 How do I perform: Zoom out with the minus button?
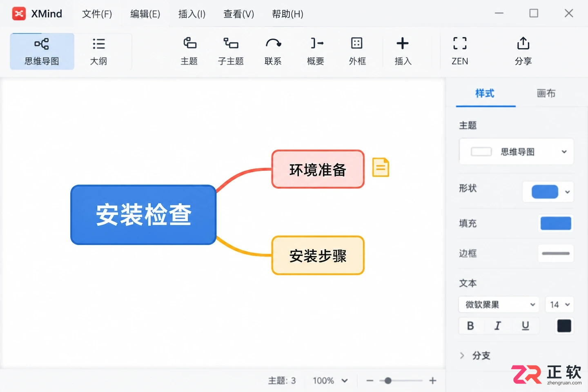(x=370, y=381)
